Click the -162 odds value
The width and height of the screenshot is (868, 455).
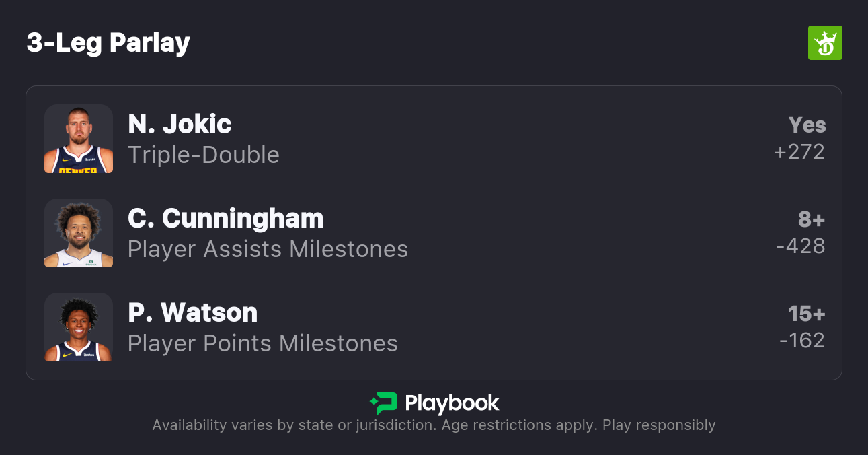click(801, 341)
